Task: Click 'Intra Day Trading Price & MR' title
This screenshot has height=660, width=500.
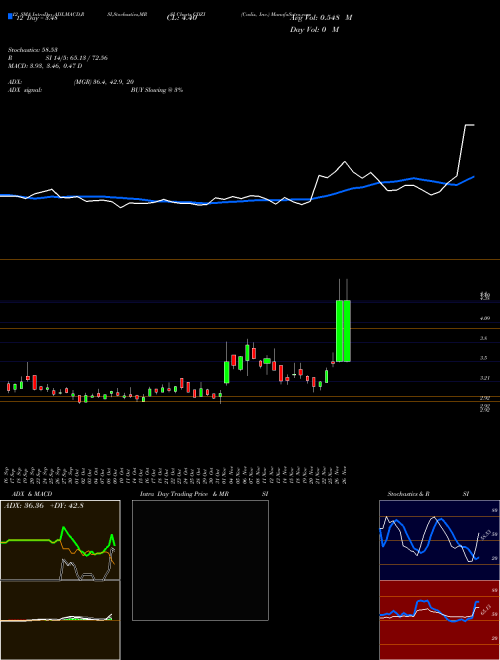Action: (184, 494)
